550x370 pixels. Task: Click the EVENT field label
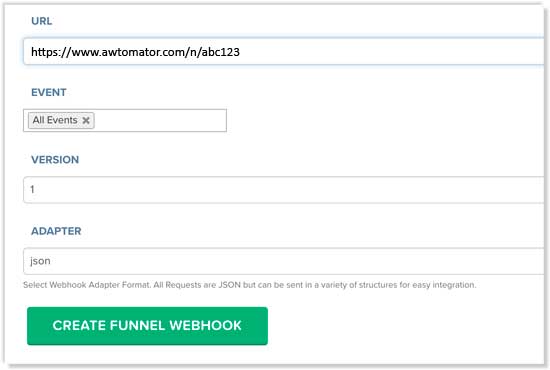coord(49,92)
